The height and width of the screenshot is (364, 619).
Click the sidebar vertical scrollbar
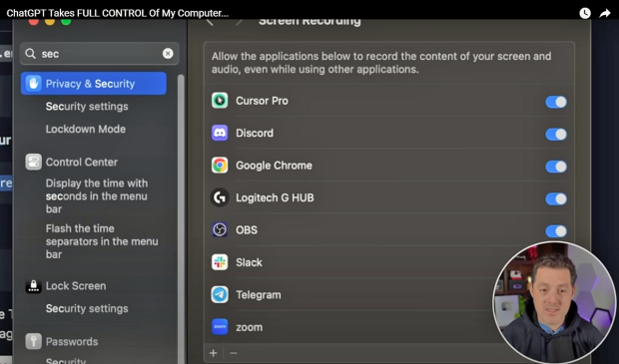181,218
